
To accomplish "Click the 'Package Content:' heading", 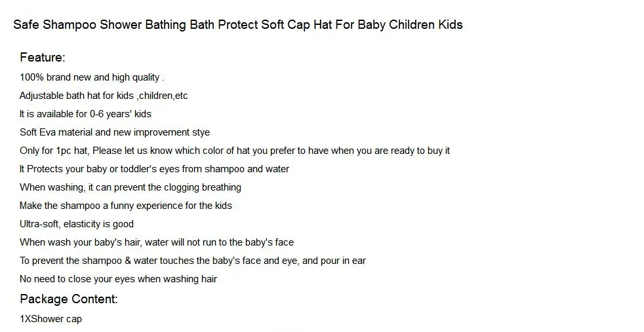I will [69, 299].
